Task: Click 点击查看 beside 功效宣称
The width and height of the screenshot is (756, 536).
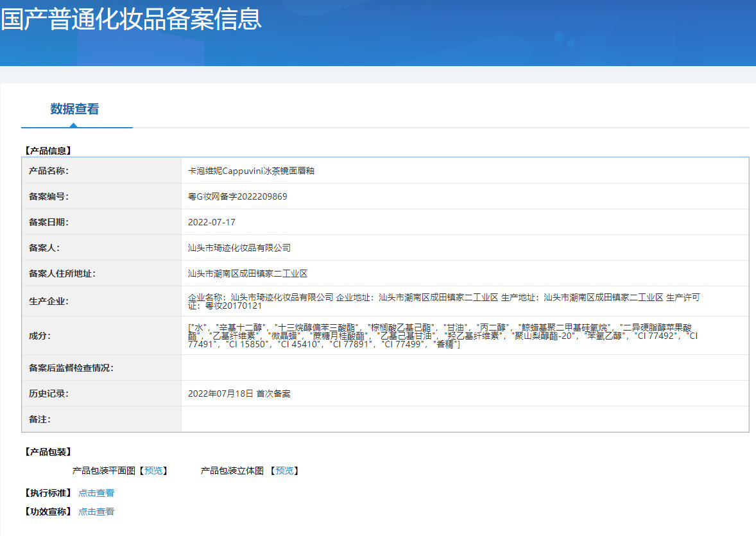Action: point(96,512)
